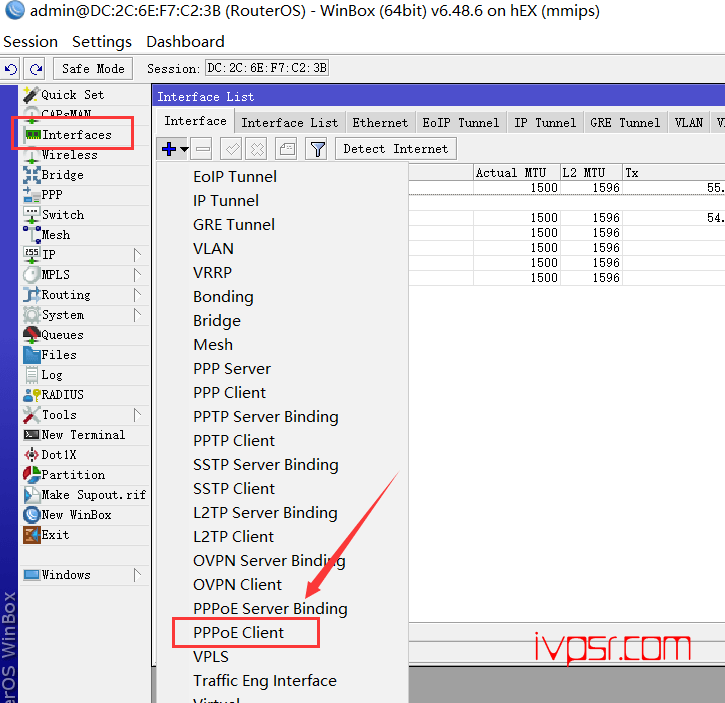
Task: Expand MPLS submenu arrow
Action: [137, 275]
